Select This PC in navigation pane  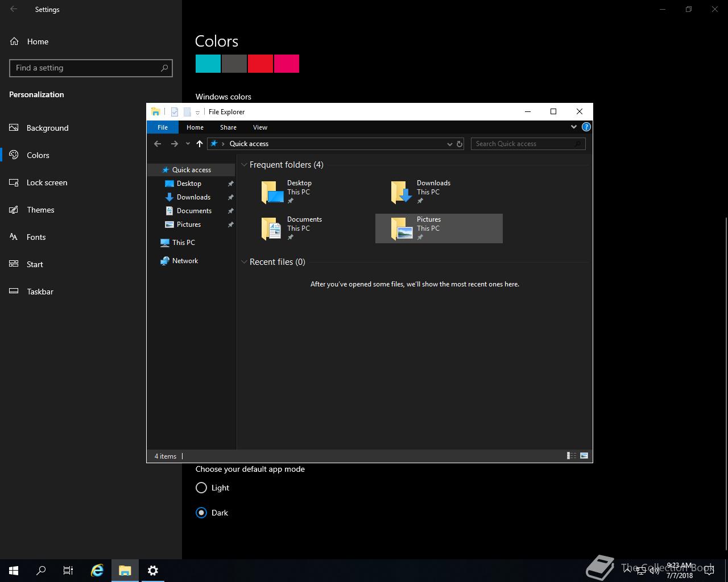coord(191,243)
